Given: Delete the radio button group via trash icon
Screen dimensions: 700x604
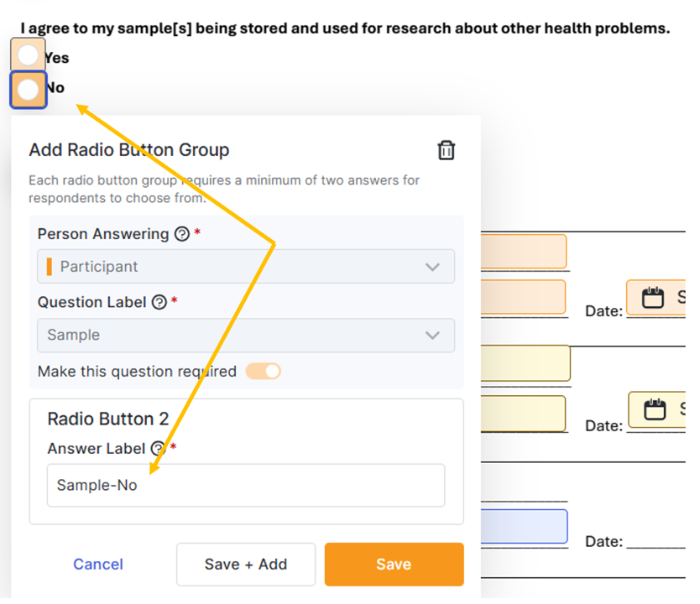Looking at the screenshot, I should 447,150.
